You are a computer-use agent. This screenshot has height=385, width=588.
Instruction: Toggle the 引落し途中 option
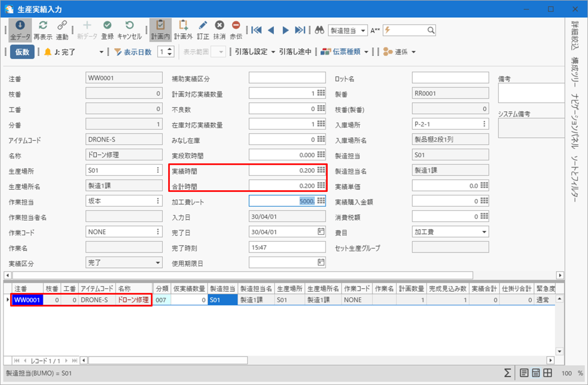(x=295, y=52)
